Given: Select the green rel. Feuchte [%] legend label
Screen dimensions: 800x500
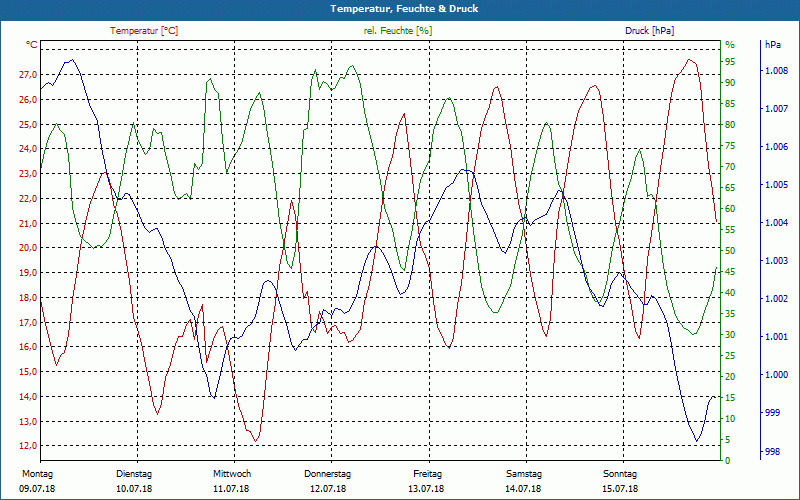Looking at the screenshot, I should [398, 31].
